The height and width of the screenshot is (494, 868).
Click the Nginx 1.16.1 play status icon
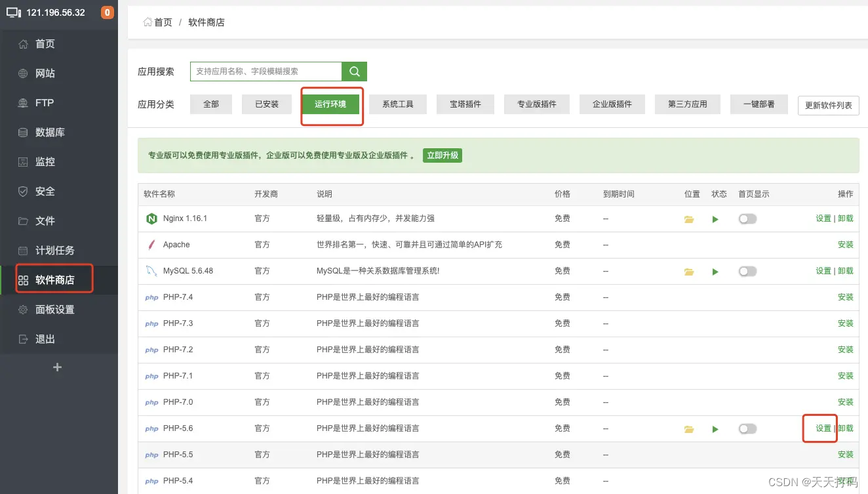715,219
